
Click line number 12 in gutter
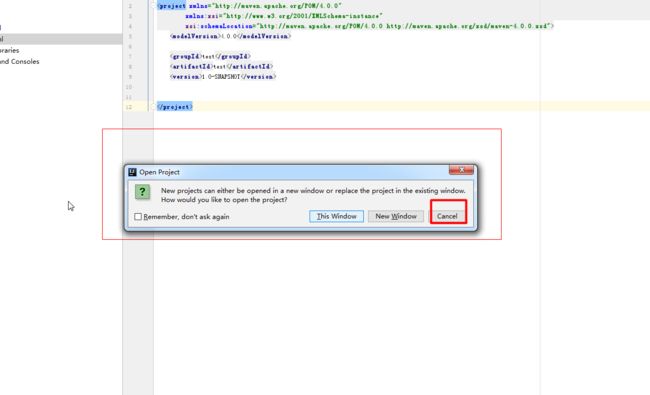tap(129, 107)
